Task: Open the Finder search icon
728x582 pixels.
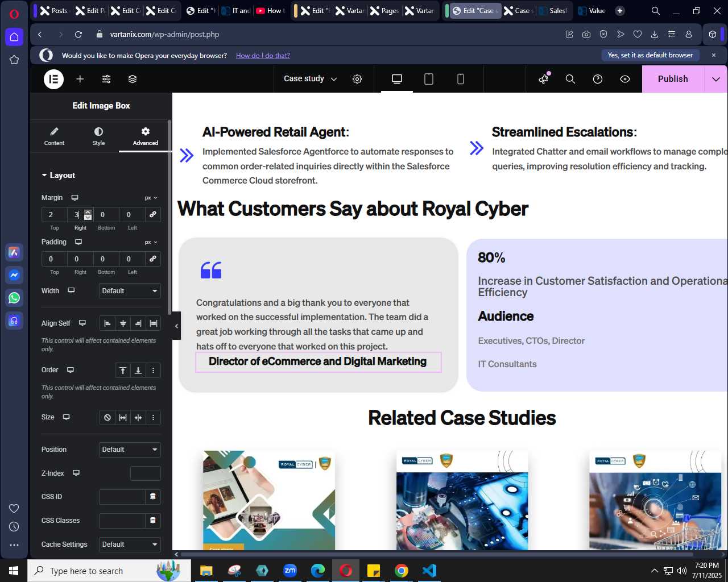Action: click(x=570, y=79)
